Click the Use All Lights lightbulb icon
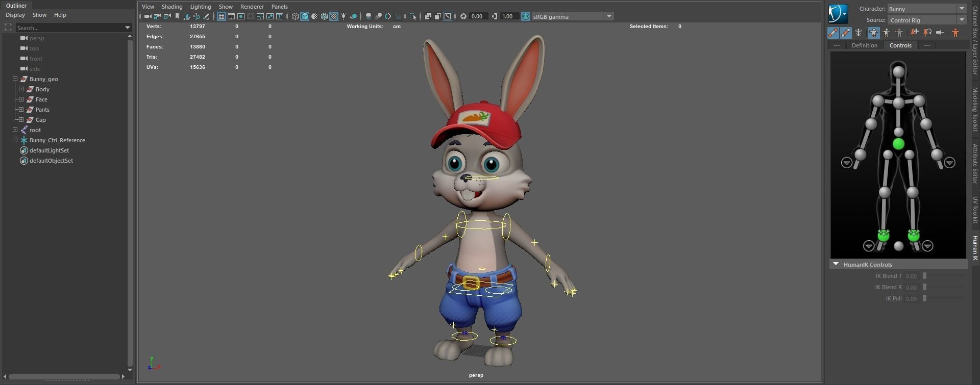Screen dimensions: 980x385 [x=344, y=16]
